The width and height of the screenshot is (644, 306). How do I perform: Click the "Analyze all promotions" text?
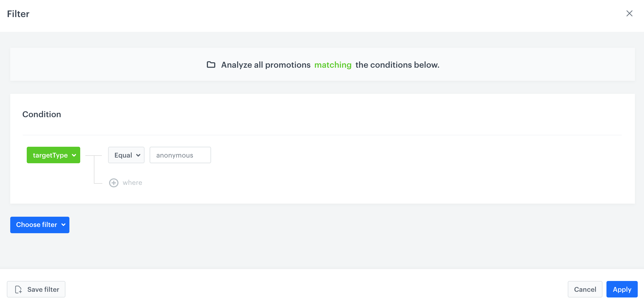[266, 65]
